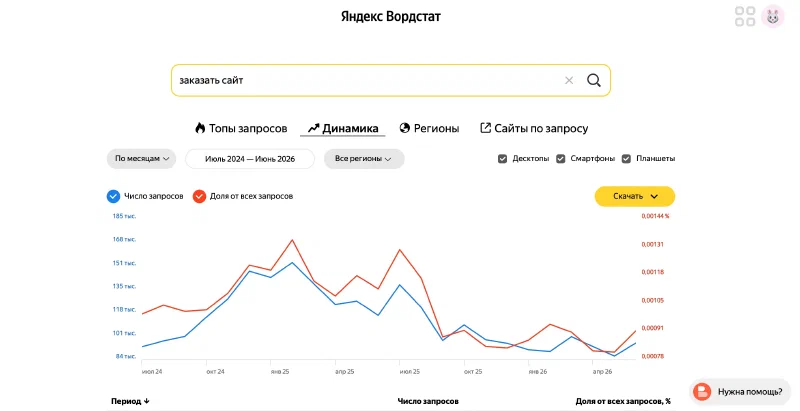The image size is (800, 411).
Task: Click the 168 тыс. axis value
Action: (x=124, y=240)
